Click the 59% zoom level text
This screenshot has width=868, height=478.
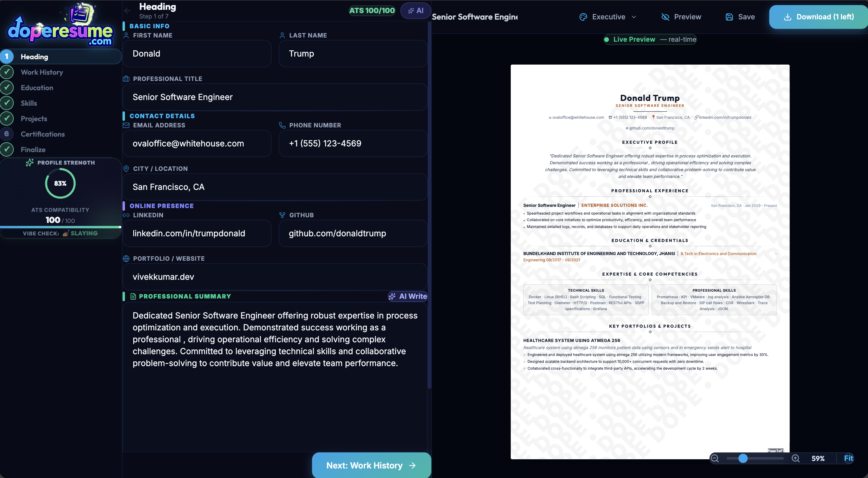(818, 458)
